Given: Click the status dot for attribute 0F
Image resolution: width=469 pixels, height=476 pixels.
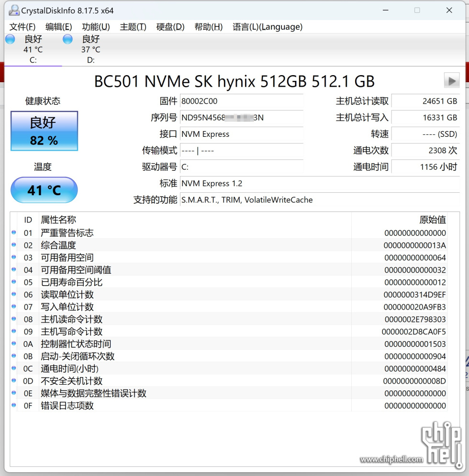Looking at the screenshot, I should click(14, 405).
